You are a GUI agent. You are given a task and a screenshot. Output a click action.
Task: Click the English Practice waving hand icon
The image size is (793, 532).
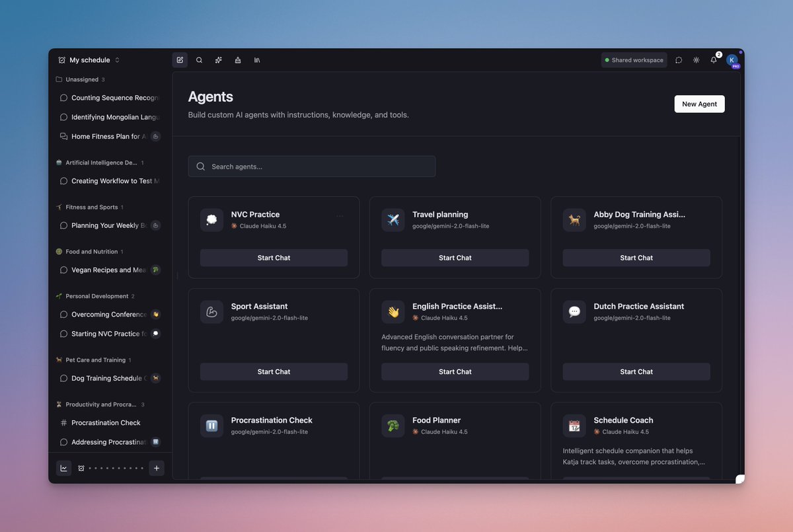point(393,312)
